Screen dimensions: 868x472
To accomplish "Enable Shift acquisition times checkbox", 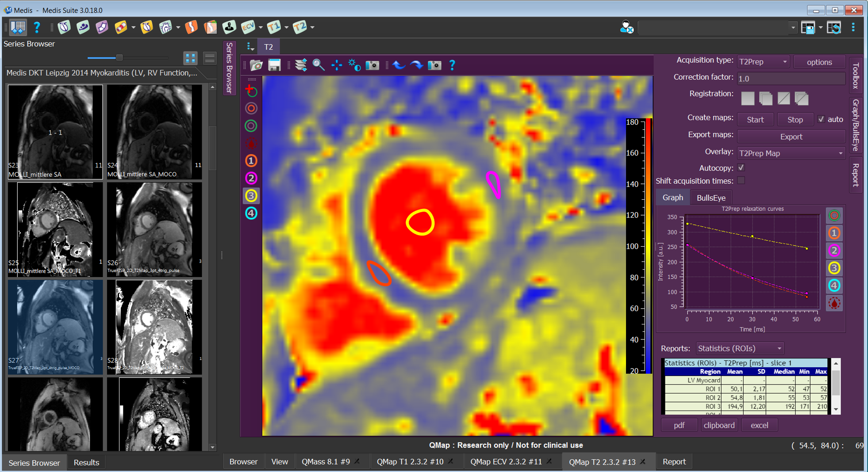I will 741,181.
